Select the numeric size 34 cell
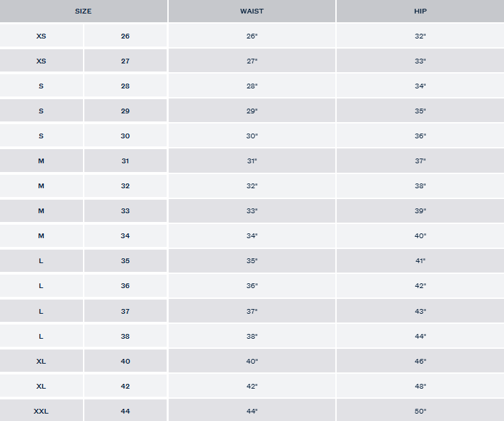Viewport: 504px width, 421px height. tap(125, 235)
